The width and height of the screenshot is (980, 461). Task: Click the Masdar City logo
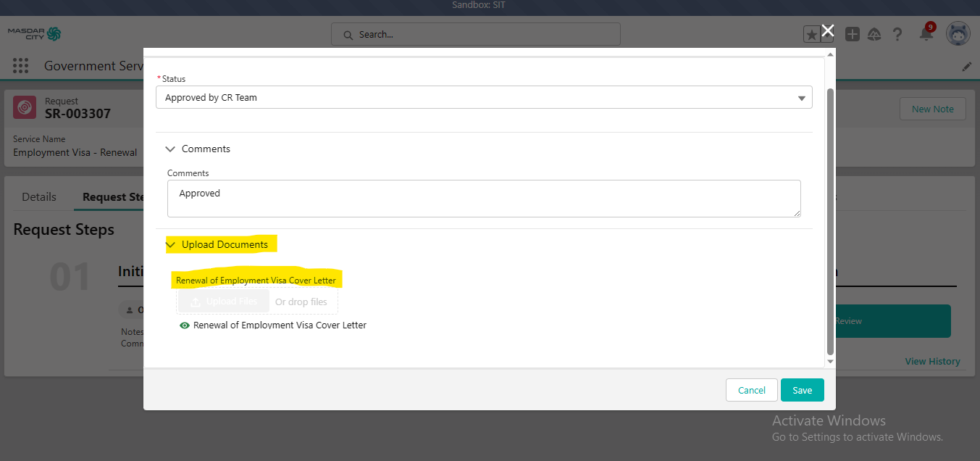[x=34, y=34]
